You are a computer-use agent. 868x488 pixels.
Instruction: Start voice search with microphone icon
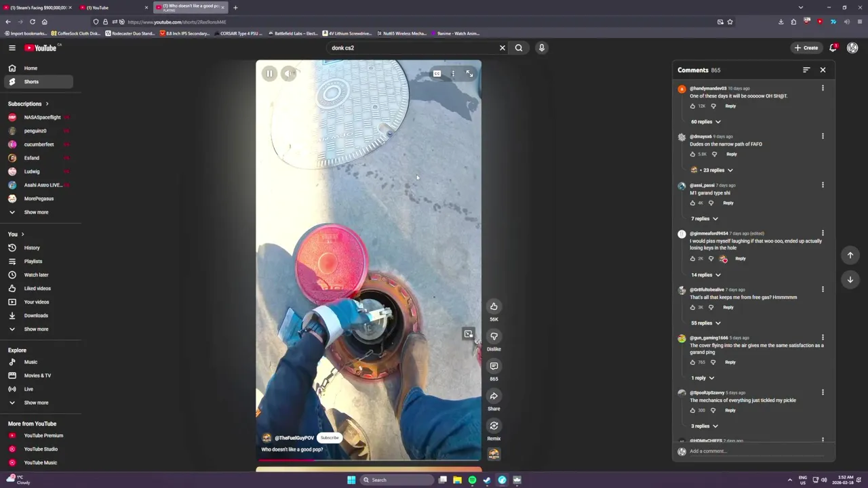point(541,47)
